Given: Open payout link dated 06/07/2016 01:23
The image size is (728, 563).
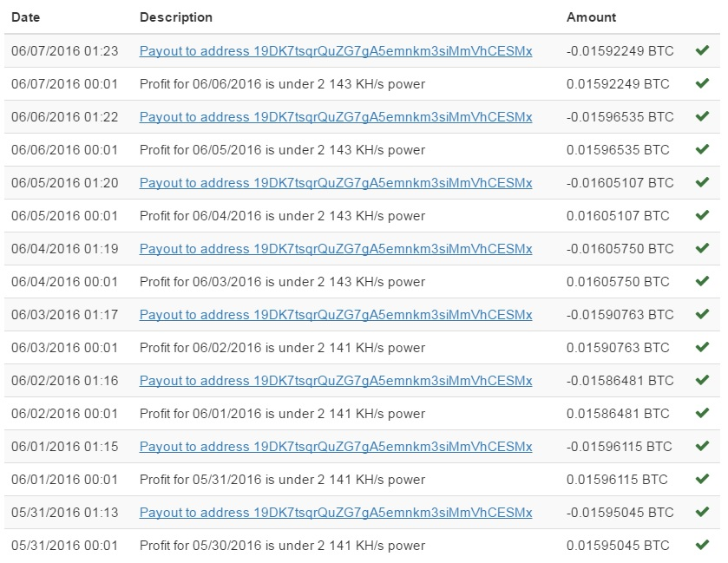Looking at the screenshot, I should click(336, 51).
